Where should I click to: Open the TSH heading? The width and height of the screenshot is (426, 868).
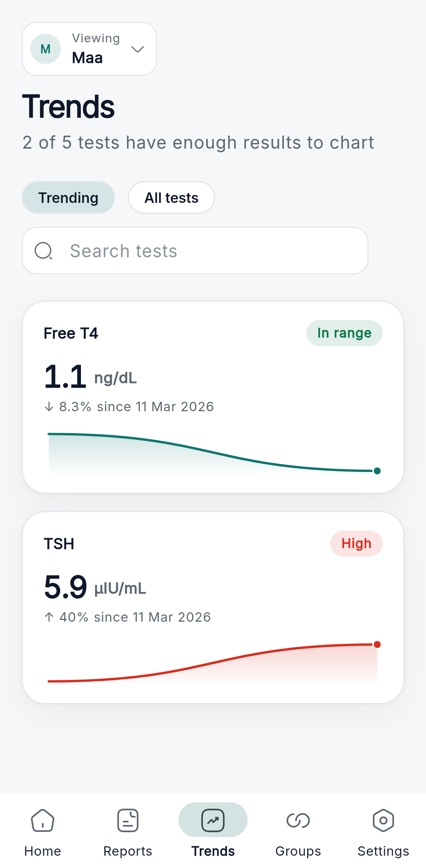pos(59,544)
